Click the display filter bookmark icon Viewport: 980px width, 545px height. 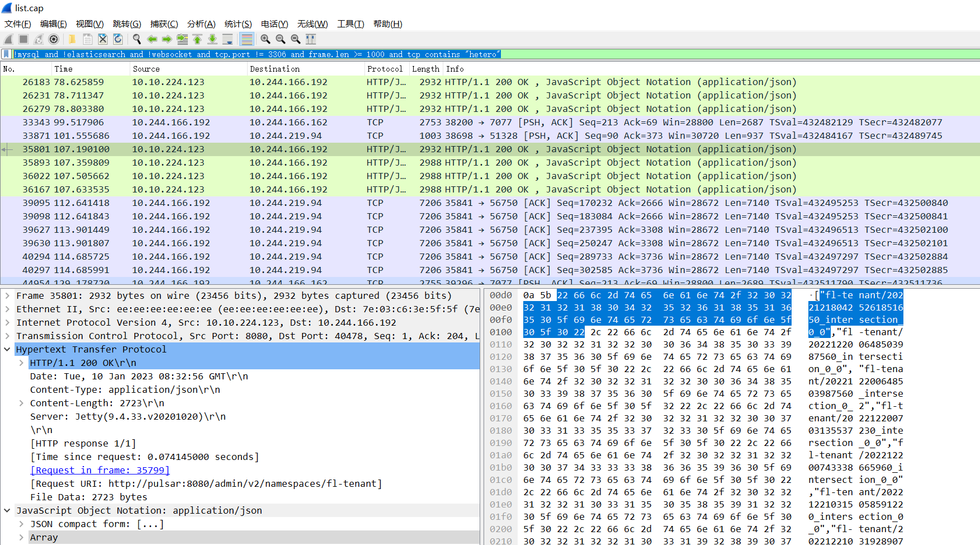point(6,54)
